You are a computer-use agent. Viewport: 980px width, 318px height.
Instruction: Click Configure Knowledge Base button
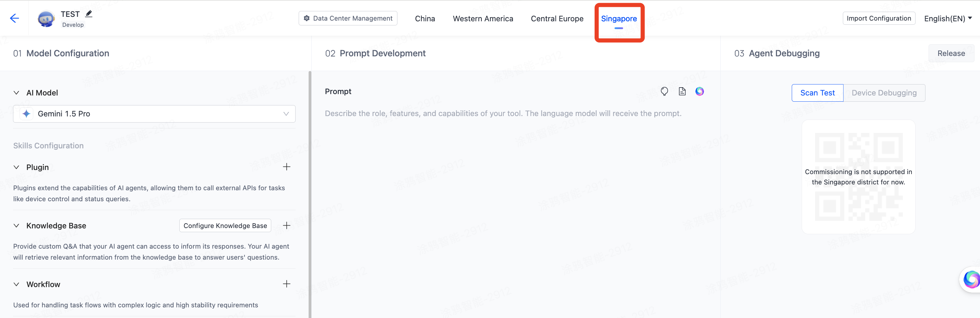click(x=225, y=226)
